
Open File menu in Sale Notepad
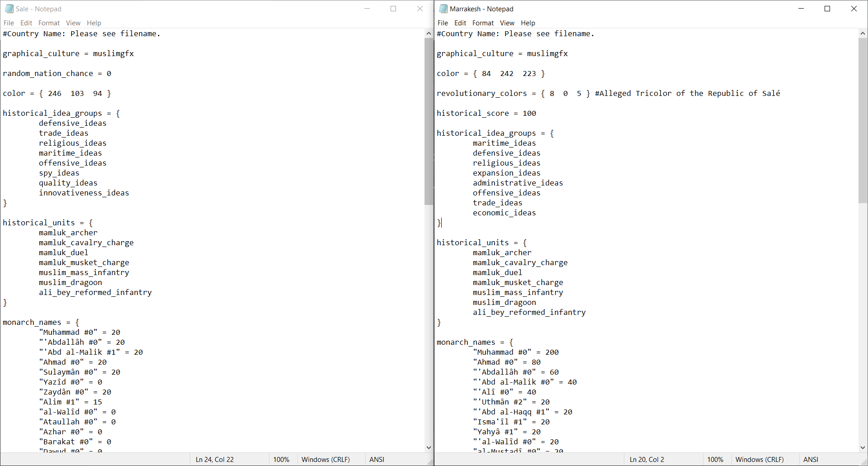click(9, 23)
